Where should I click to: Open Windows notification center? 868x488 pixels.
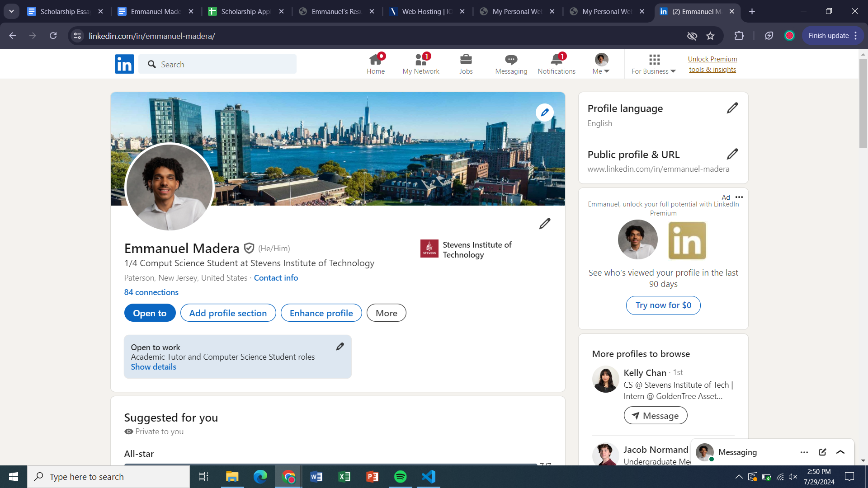pyautogui.click(x=849, y=477)
